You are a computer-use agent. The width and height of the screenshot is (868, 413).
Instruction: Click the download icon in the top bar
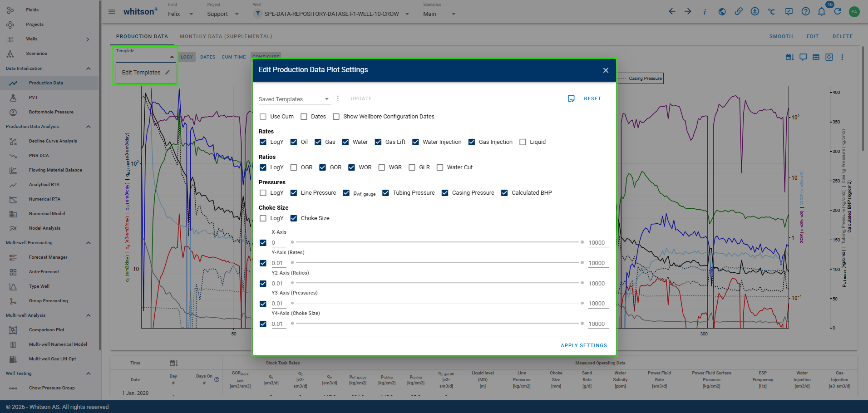click(x=755, y=11)
